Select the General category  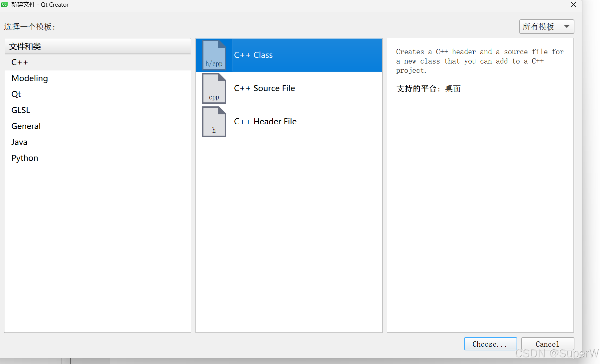[97, 126]
